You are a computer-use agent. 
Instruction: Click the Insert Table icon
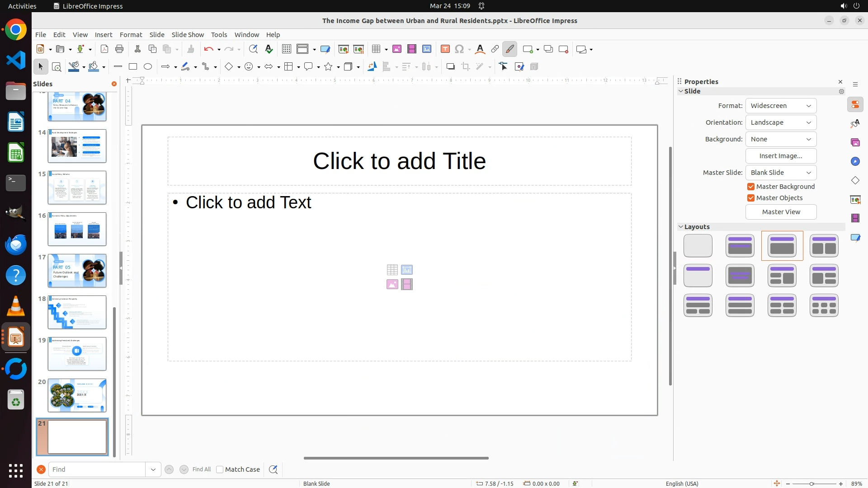376,49
